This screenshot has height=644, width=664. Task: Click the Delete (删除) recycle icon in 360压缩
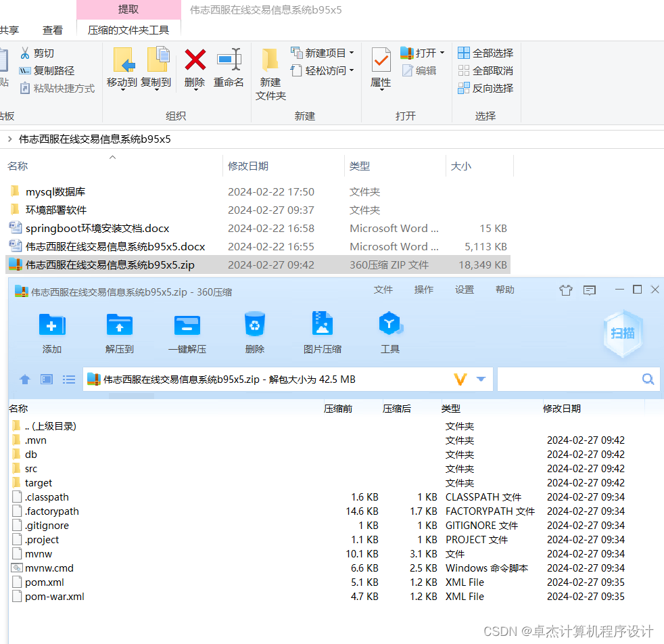[254, 325]
